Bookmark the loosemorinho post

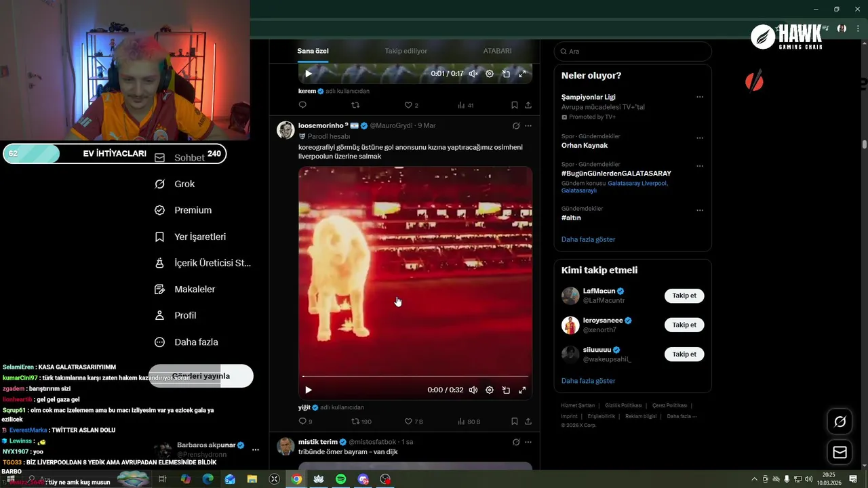tap(514, 422)
